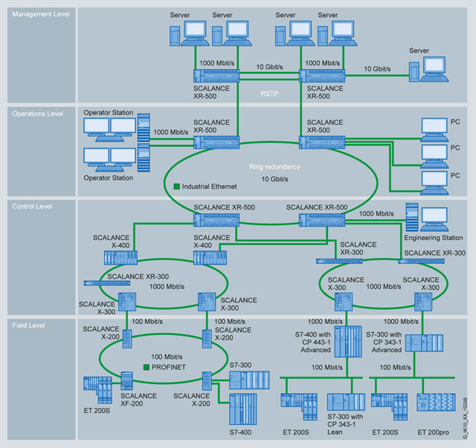Click the RSTP label between the switches

271,94
